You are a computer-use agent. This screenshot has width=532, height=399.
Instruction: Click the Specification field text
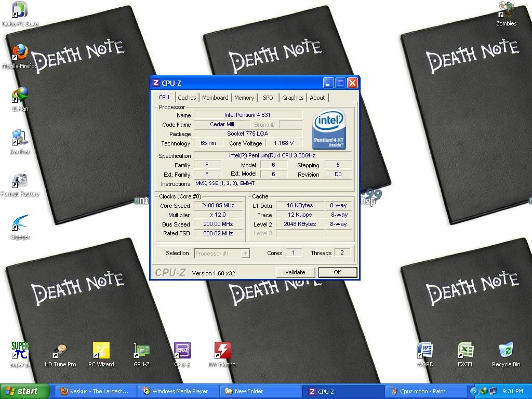[x=272, y=155]
